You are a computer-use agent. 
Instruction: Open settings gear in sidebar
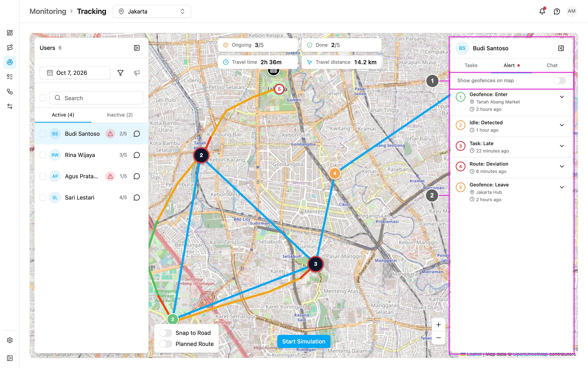[10, 340]
